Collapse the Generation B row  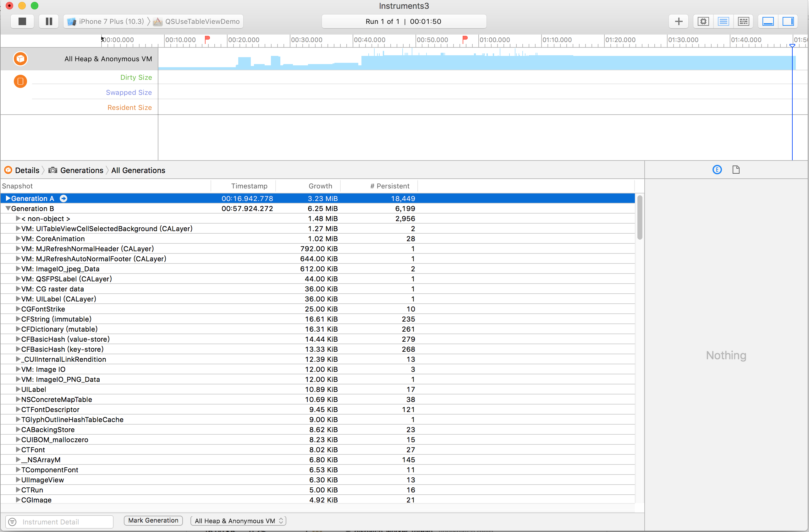(8, 209)
